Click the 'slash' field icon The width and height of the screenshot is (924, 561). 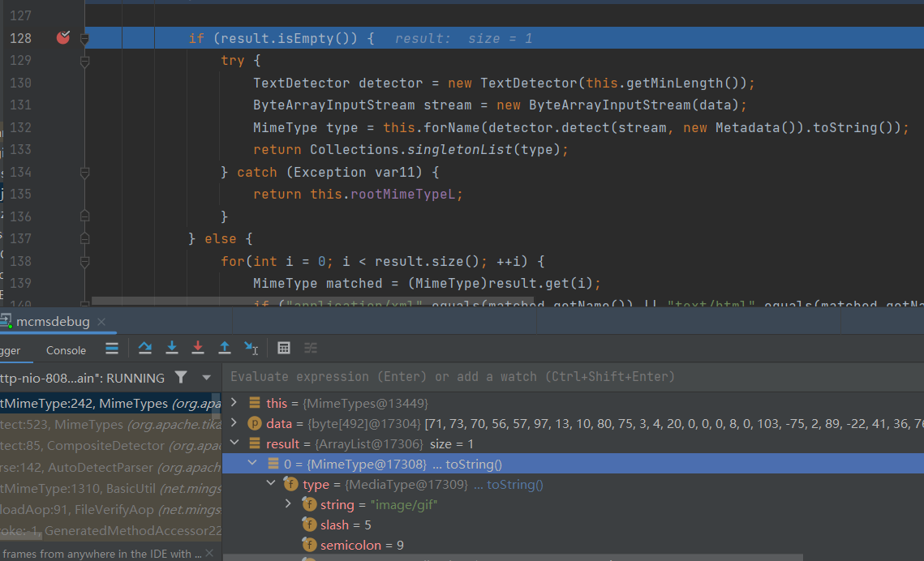[x=309, y=525]
